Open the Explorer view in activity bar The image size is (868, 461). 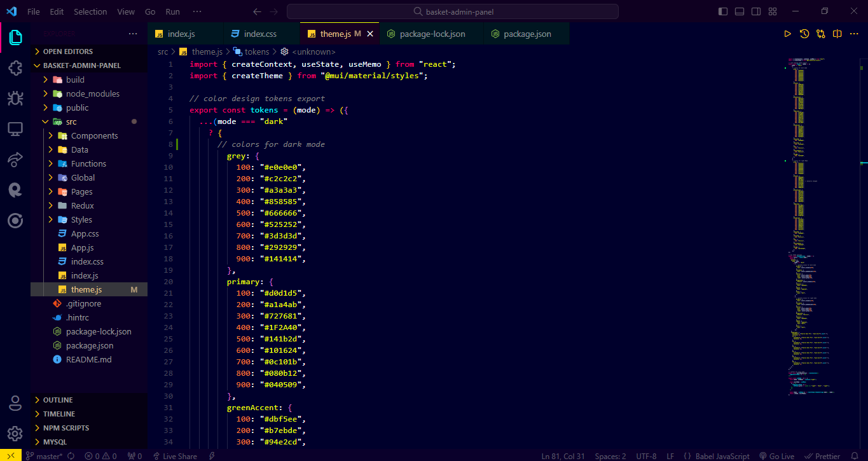[x=15, y=37]
